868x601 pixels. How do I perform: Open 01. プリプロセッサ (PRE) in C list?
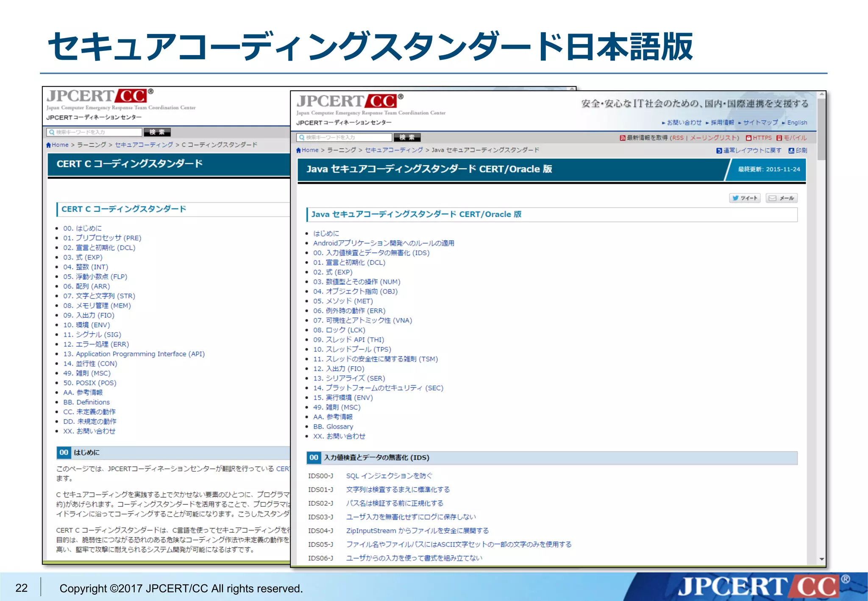click(x=102, y=238)
